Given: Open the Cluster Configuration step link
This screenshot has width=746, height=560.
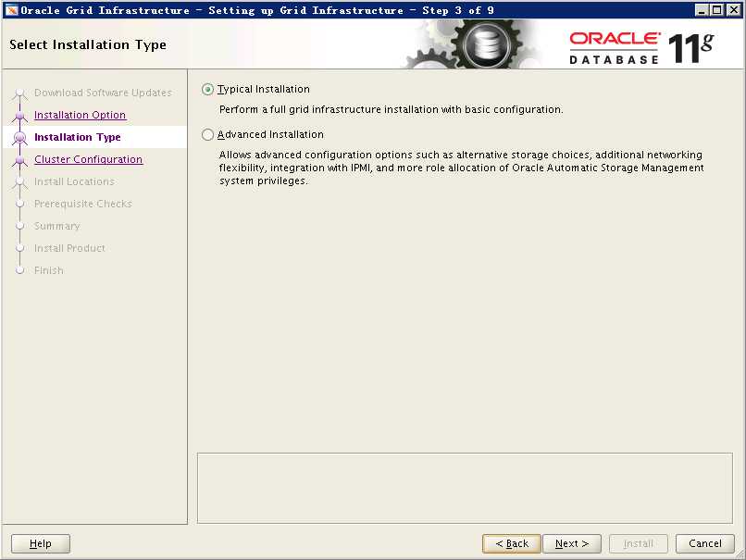Looking at the screenshot, I should point(88,159).
